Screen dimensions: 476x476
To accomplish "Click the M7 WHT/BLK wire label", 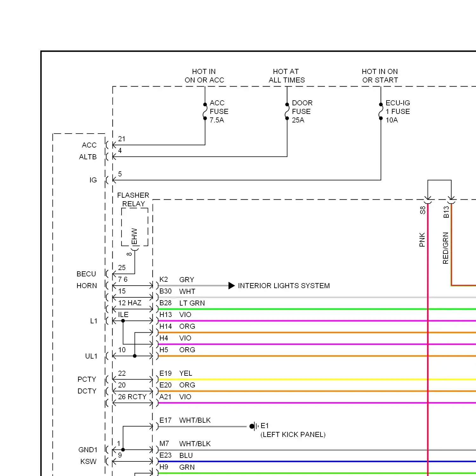I will click(185, 444).
